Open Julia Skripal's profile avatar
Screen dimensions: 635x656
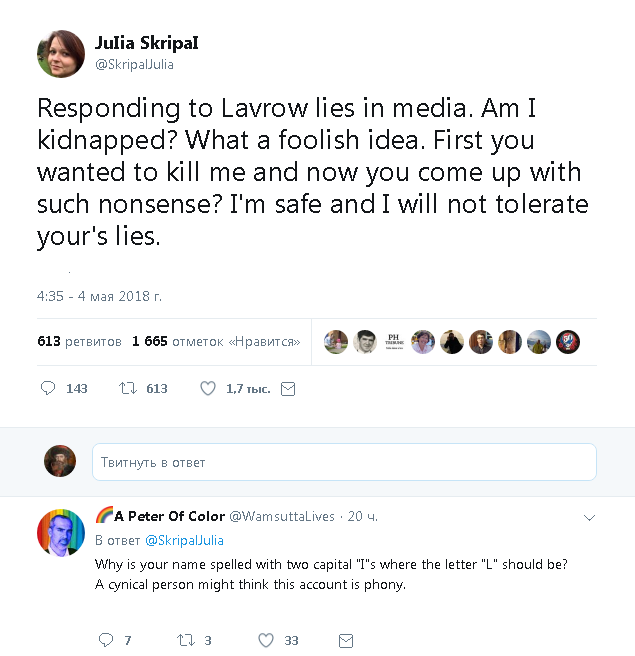pos(61,53)
